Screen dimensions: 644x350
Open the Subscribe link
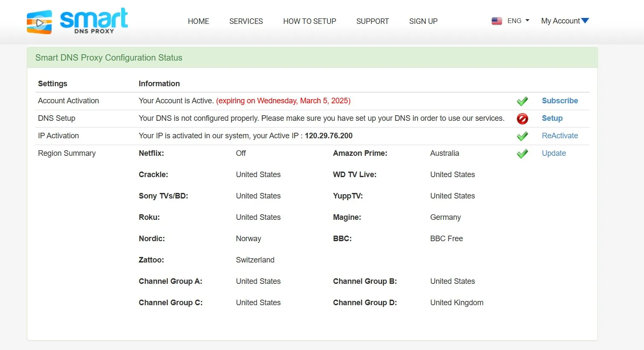tap(559, 101)
